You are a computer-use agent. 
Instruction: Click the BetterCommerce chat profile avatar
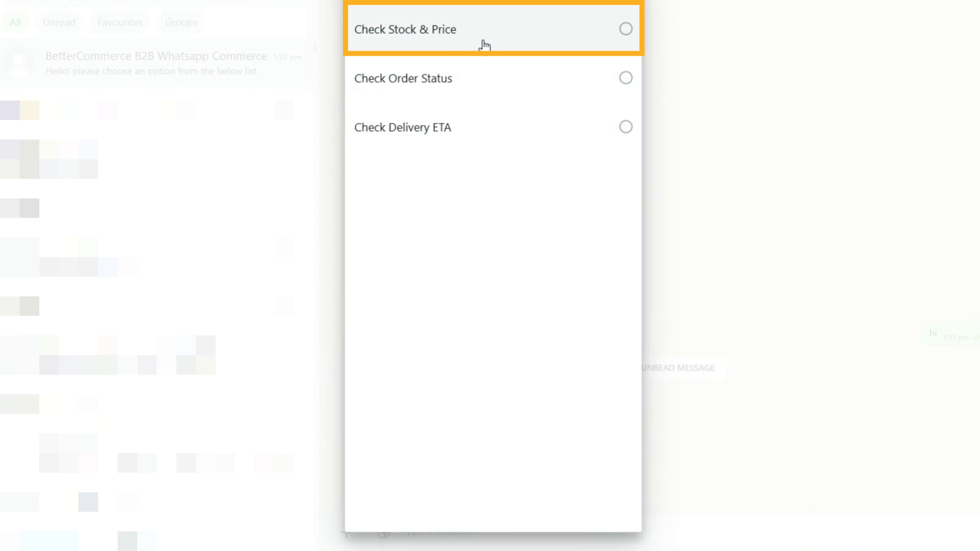tap(19, 63)
